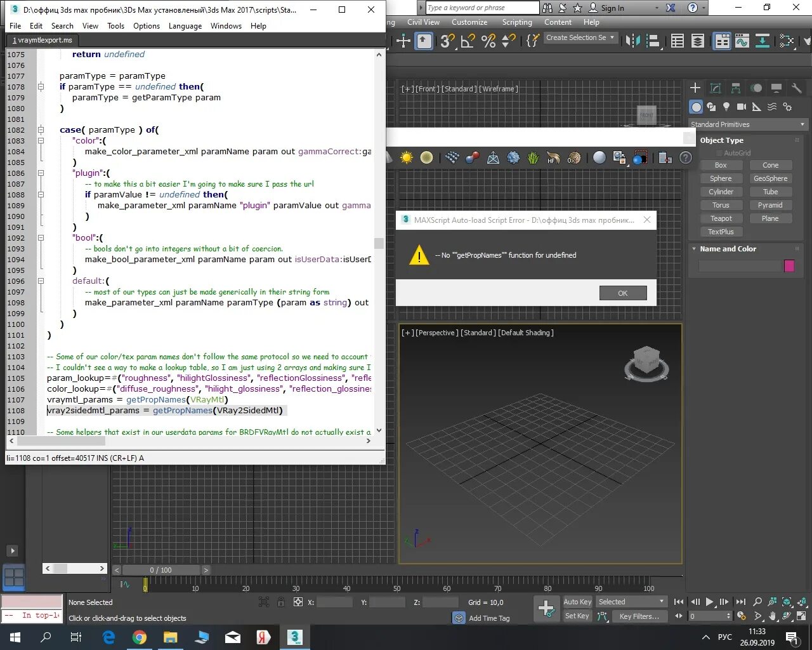Click the Add Time Tag label
The width and height of the screenshot is (812, 650).
click(489, 618)
